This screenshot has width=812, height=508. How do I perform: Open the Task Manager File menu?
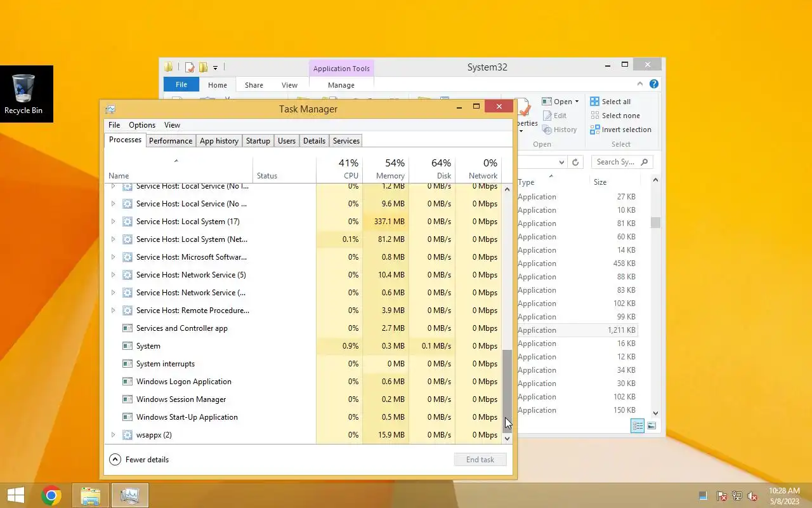[x=114, y=125]
